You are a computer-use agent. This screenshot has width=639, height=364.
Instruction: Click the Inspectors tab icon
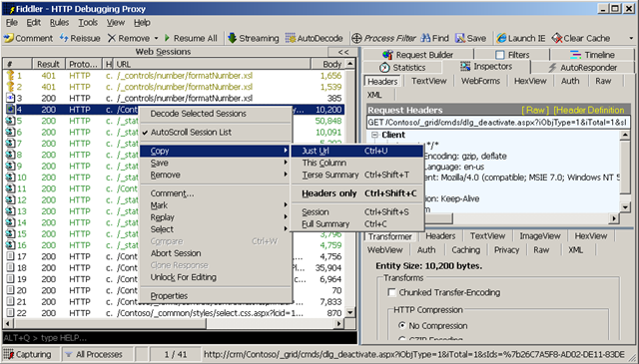tap(465, 67)
